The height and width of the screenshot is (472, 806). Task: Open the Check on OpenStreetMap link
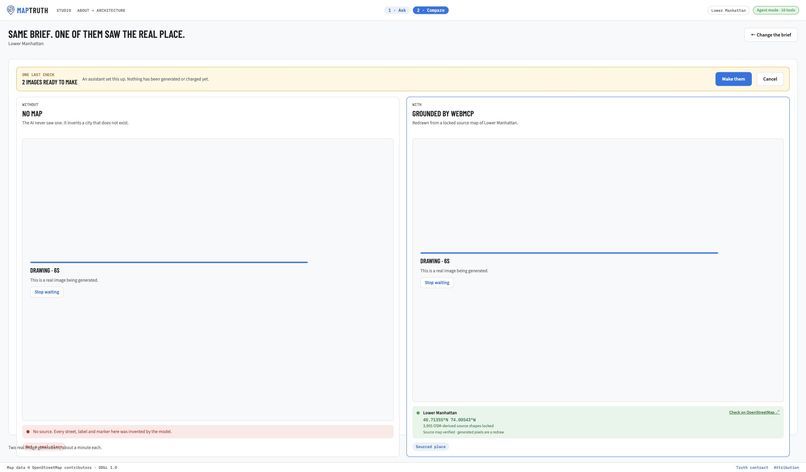(x=754, y=412)
